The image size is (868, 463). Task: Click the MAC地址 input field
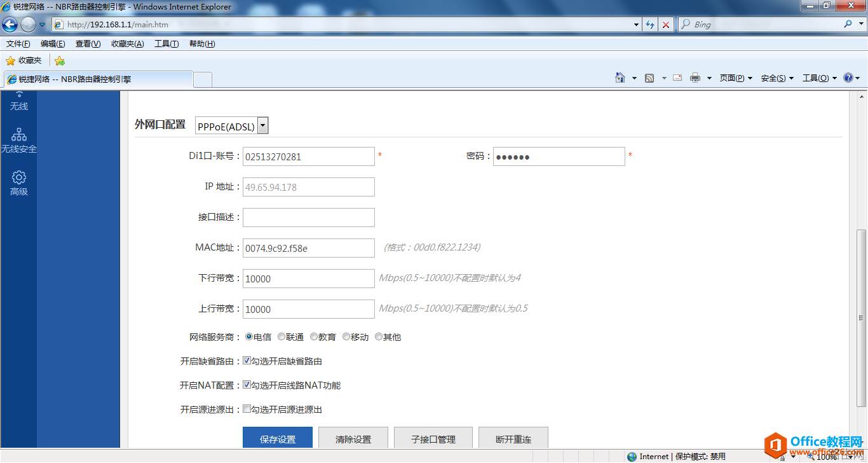pos(309,248)
